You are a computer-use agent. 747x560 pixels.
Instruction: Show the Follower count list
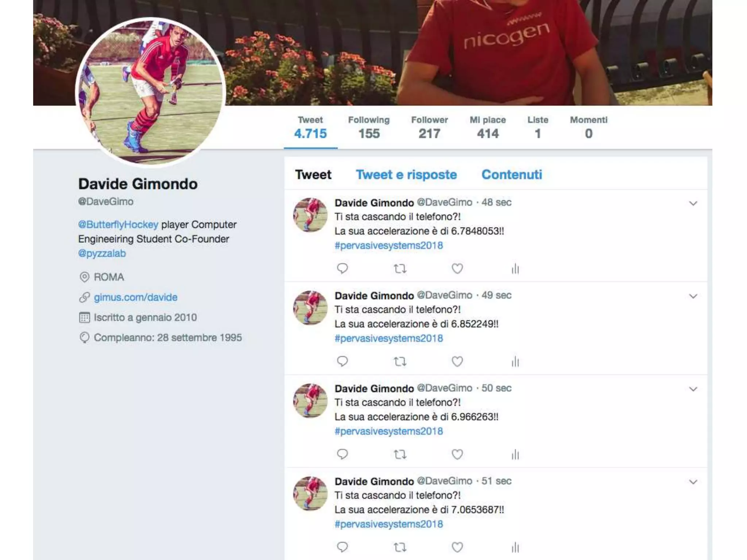coord(429,128)
